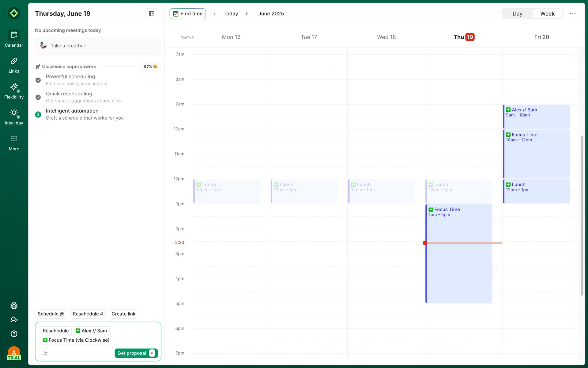
Task: Switch to Day view tab
Action: (x=517, y=13)
